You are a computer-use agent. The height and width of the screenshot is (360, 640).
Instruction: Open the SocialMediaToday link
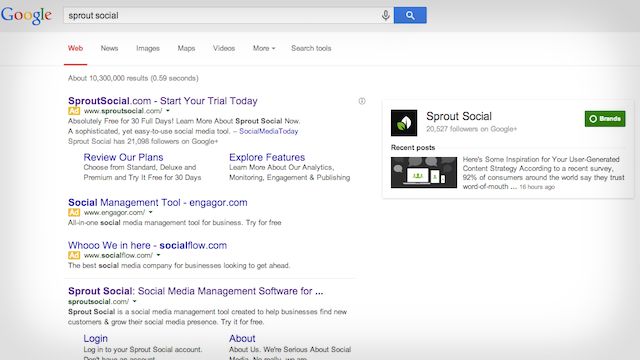pos(269,131)
